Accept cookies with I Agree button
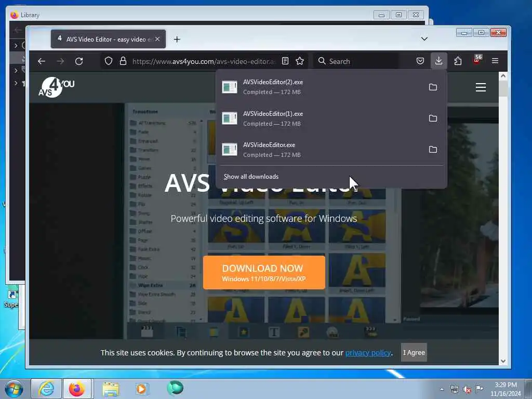This screenshot has width=532, height=399. click(414, 352)
